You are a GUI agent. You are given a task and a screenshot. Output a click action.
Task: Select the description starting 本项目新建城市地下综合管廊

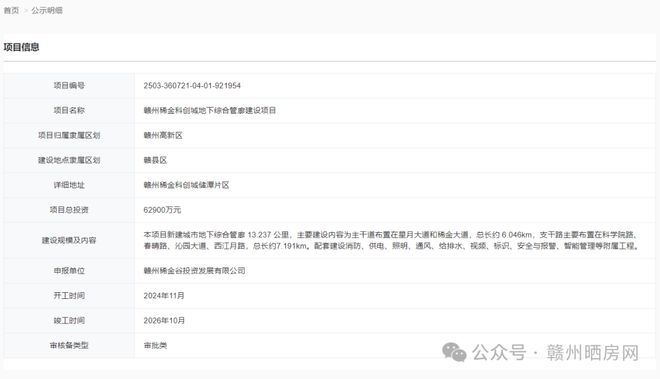point(391,240)
